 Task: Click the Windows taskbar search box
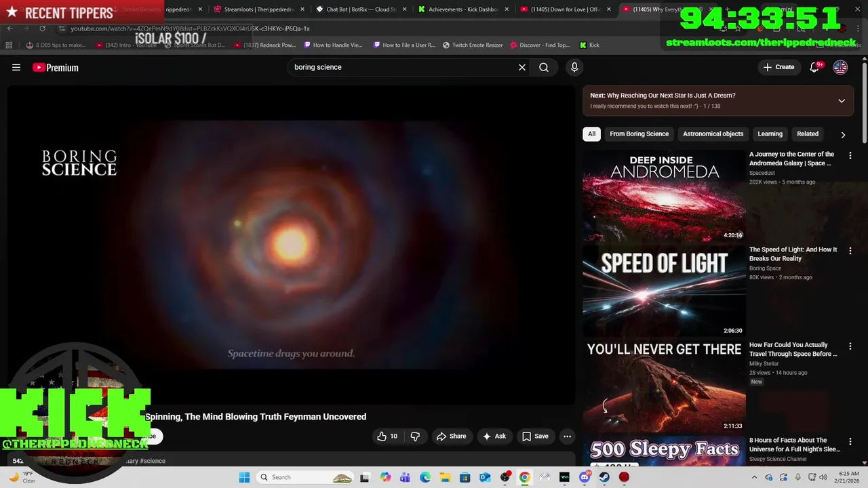(305, 477)
